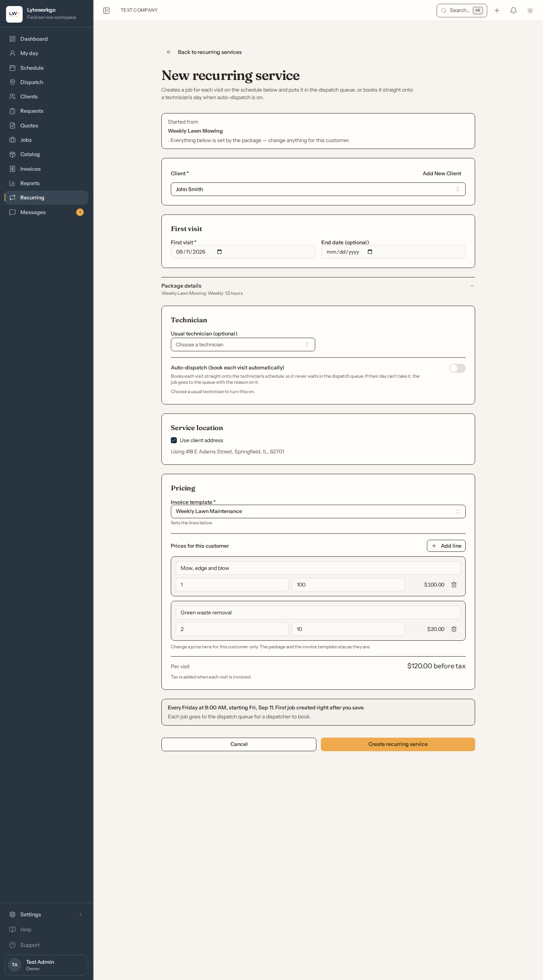Expand the Settings submenu chevron

tap(81, 914)
